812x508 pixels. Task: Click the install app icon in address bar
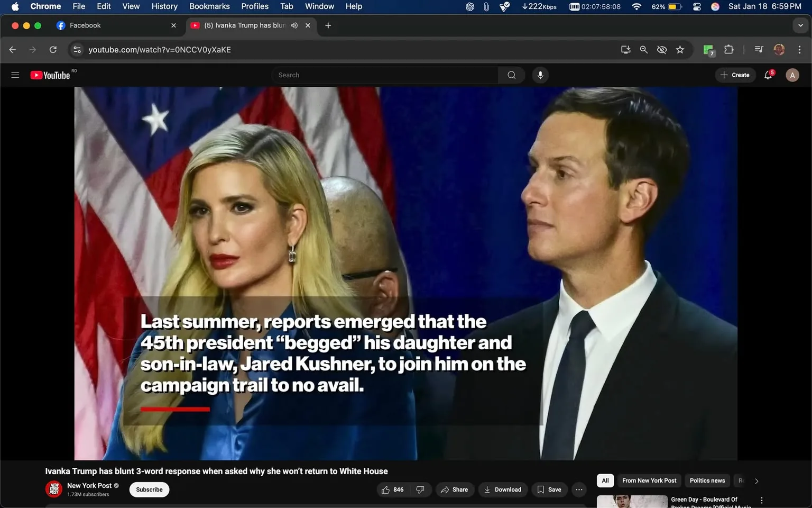625,49
